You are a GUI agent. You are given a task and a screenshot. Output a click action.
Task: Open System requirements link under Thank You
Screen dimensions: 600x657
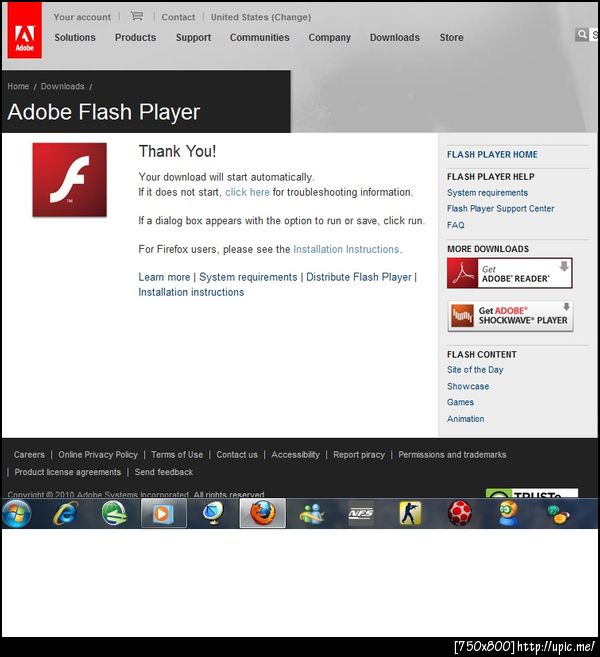point(248,277)
